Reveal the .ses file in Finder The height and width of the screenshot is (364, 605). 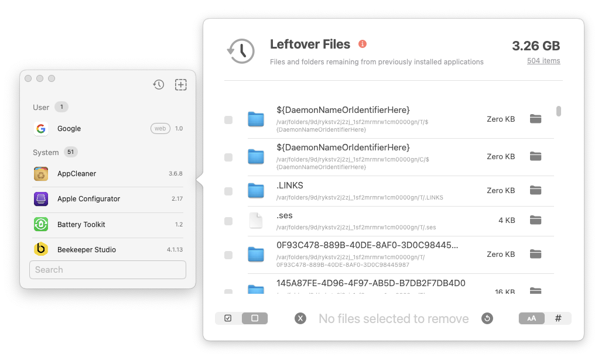click(x=535, y=220)
